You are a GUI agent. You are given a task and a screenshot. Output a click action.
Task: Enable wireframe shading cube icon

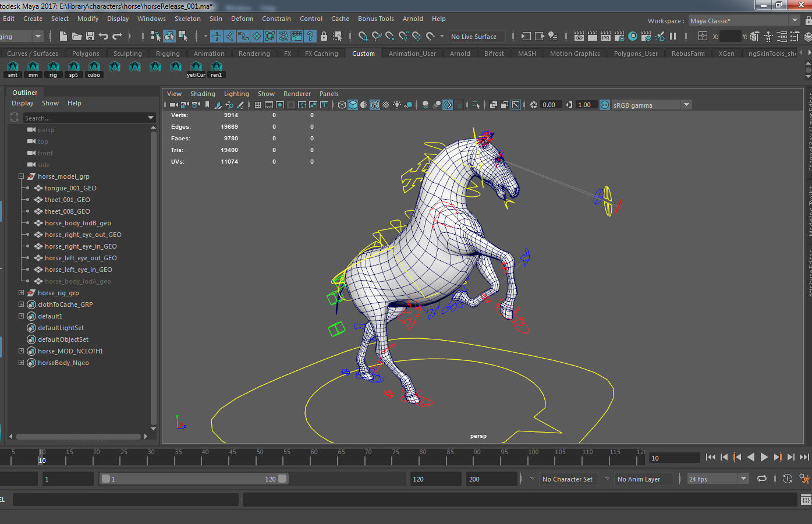tap(342, 105)
